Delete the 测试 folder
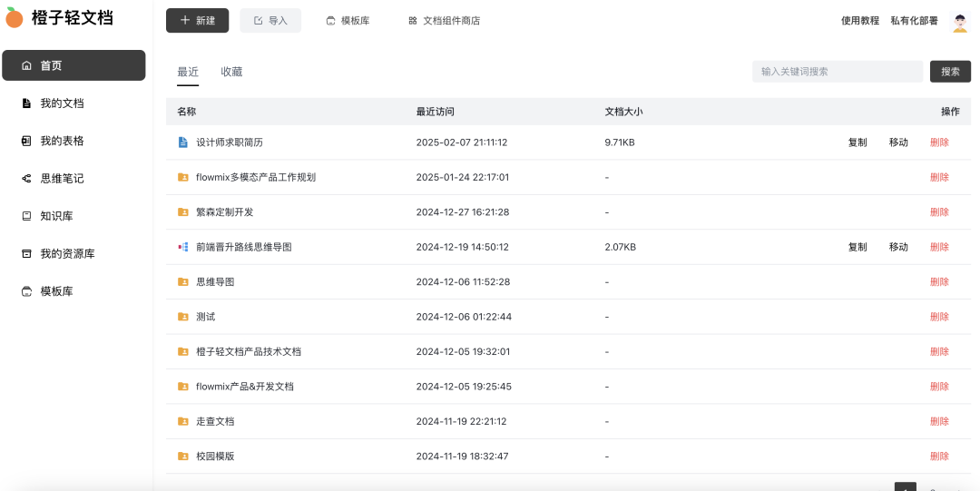 click(939, 317)
